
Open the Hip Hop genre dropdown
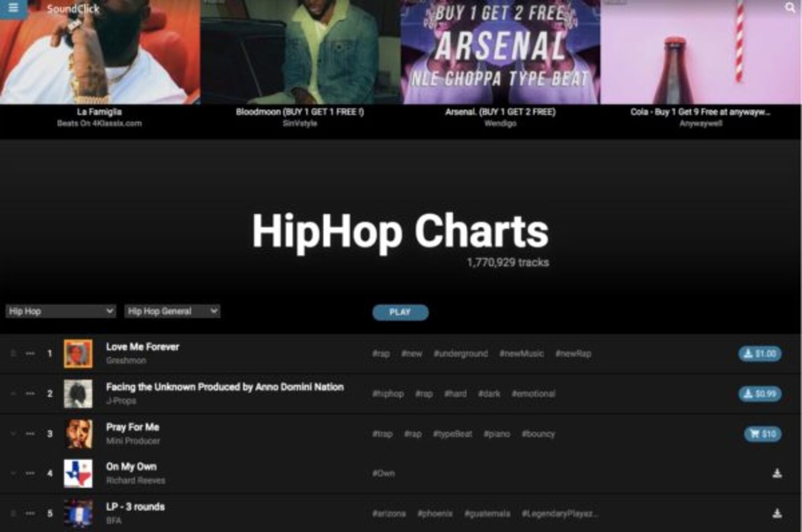click(61, 311)
